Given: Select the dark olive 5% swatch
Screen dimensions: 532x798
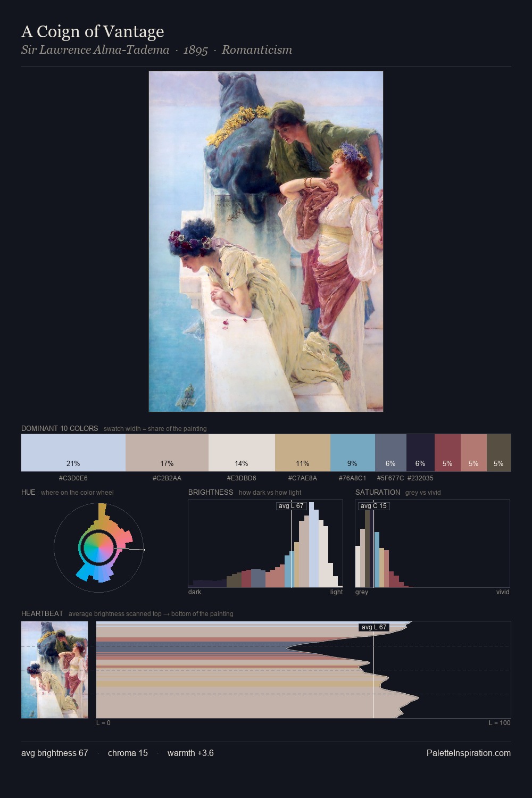Looking at the screenshot, I should (x=498, y=453).
